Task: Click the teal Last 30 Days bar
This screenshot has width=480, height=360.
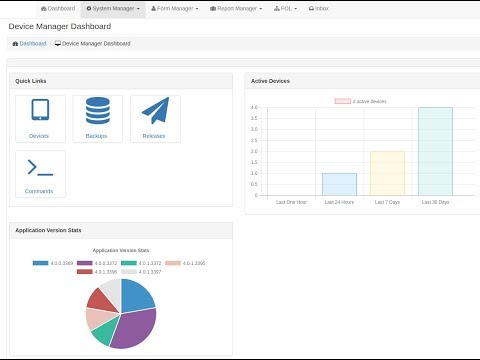Action: (435, 151)
